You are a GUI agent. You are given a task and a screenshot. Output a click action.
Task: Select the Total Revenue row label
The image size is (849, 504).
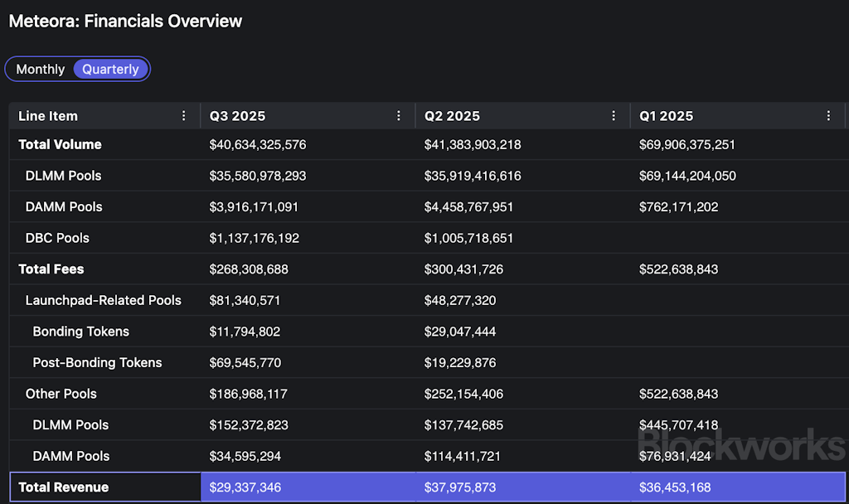[63, 487]
